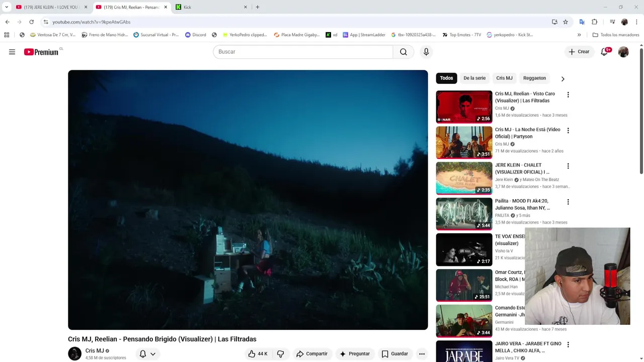This screenshot has height=362, width=644.
Task: Click the Crear button
Action: (x=579, y=52)
